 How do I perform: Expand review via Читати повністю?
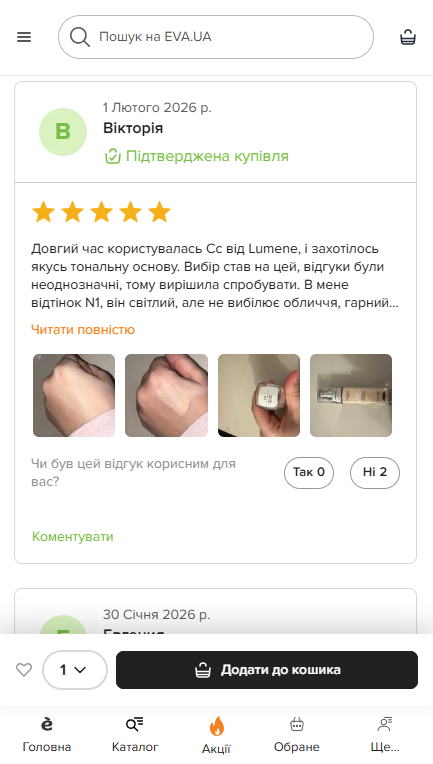83,330
